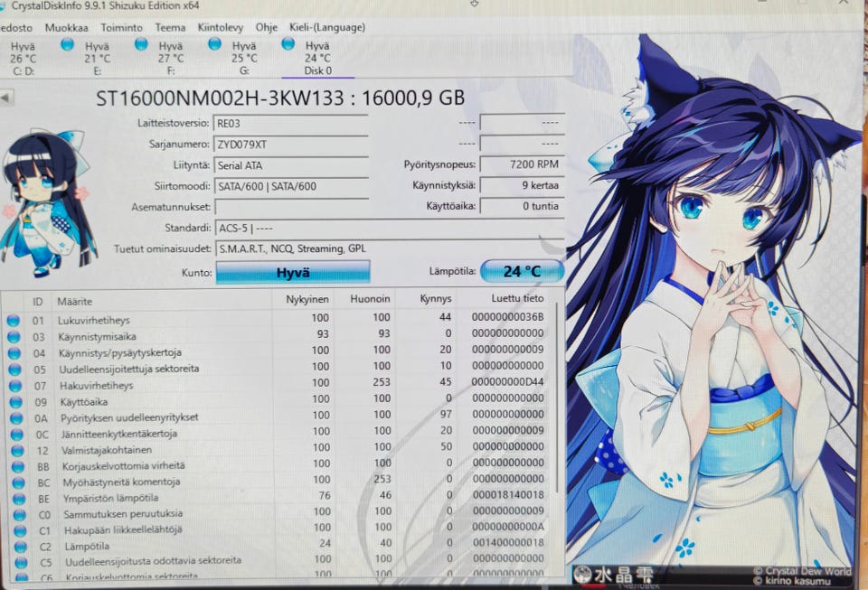Open the Kiintolevy menu

[x=220, y=27]
